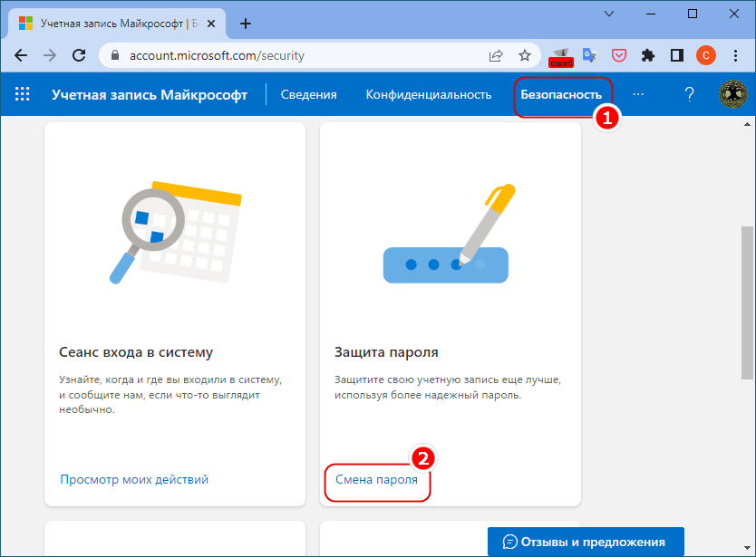Click the Смена пароля link
This screenshot has height=557, width=756.
376,479
